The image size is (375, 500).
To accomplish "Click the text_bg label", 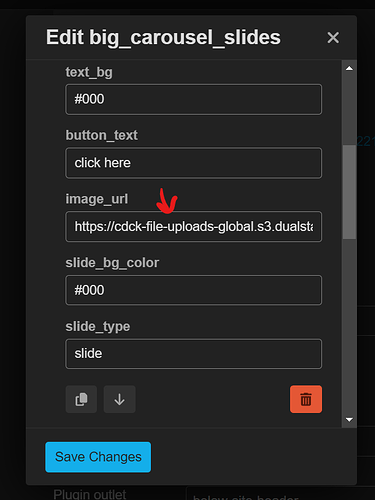I will tap(89, 72).
